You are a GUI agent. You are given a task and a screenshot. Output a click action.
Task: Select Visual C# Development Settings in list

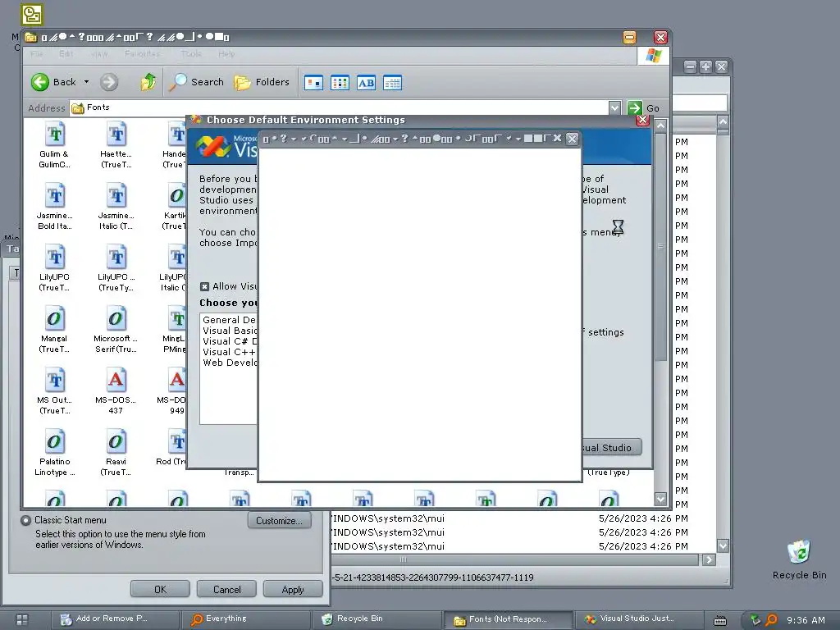(x=230, y=341)
